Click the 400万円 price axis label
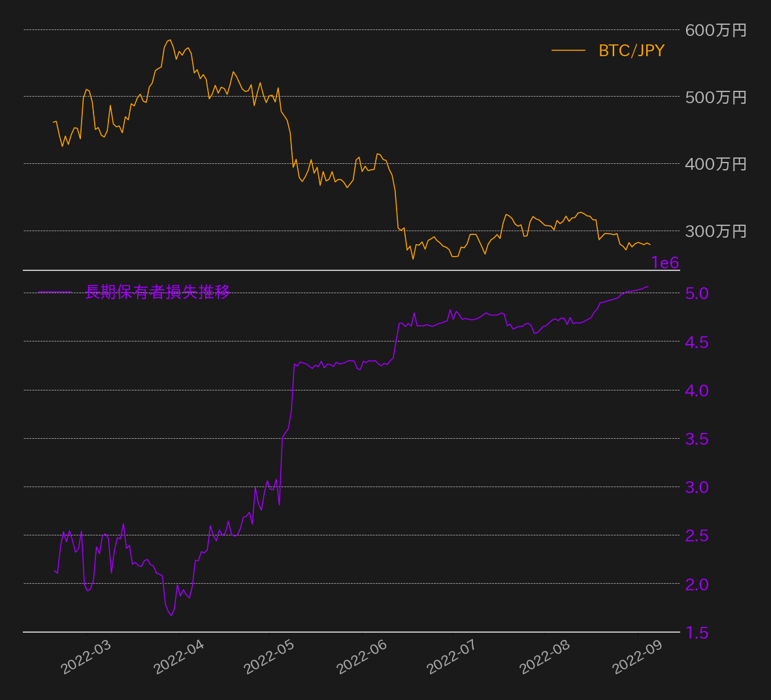This screenshot has height=700, width=771. [715, 164]
